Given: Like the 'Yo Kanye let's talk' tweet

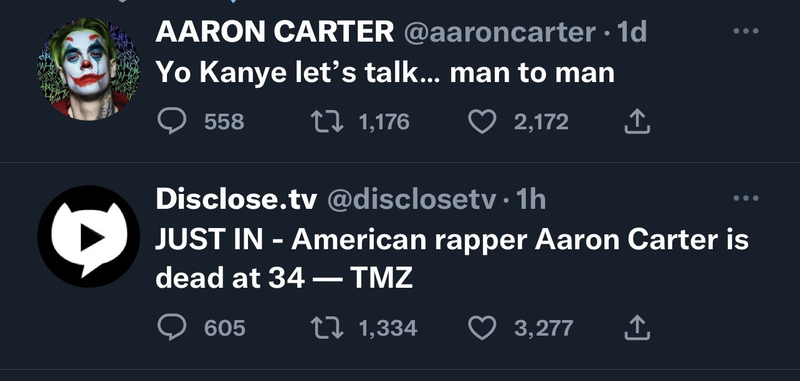Looking at the screenshot, I should (x=482, y=122).
